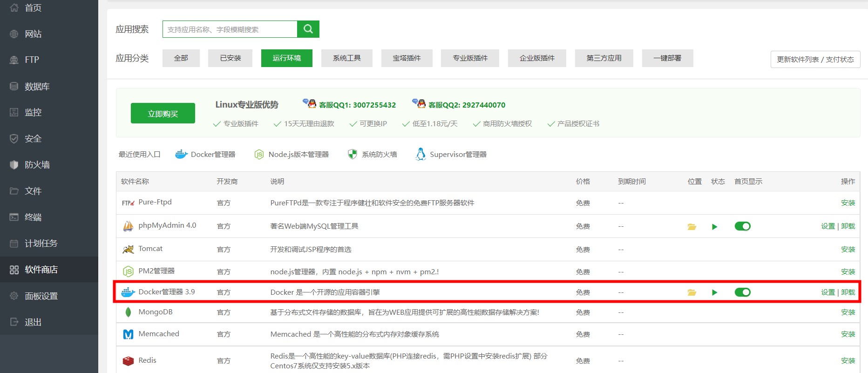
Task: Open 文件 in the sidebar
Action: pyautogui.click(x=49, y=191)
